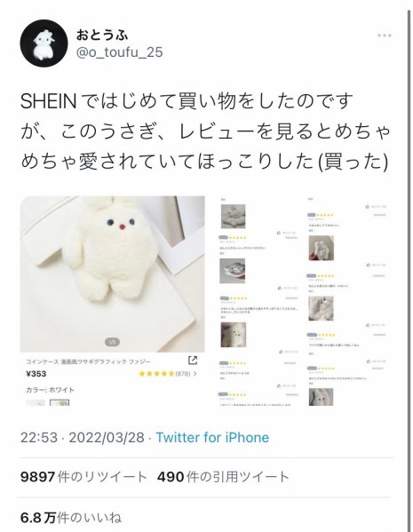Click the 1/5 image counter badge

coord(112,342)
